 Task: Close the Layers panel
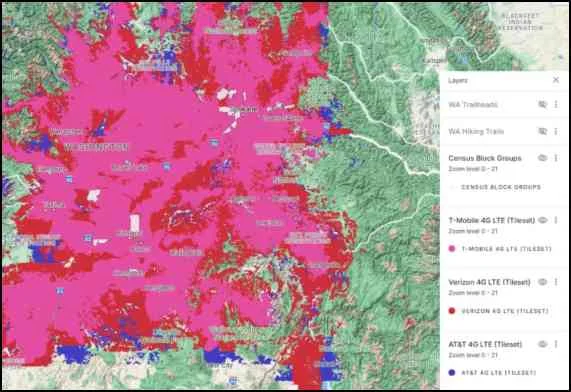(x=556, y=80)
